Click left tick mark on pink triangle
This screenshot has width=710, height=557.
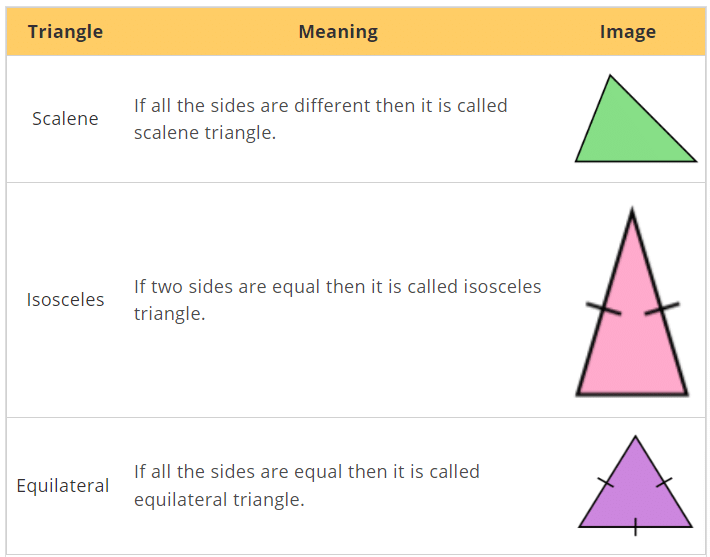coord(603,309)
